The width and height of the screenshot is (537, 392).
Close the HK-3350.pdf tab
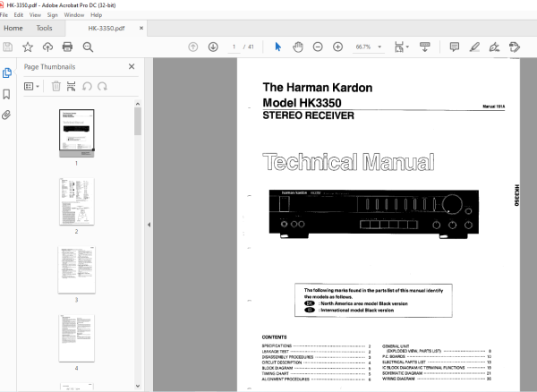point(141,28)
